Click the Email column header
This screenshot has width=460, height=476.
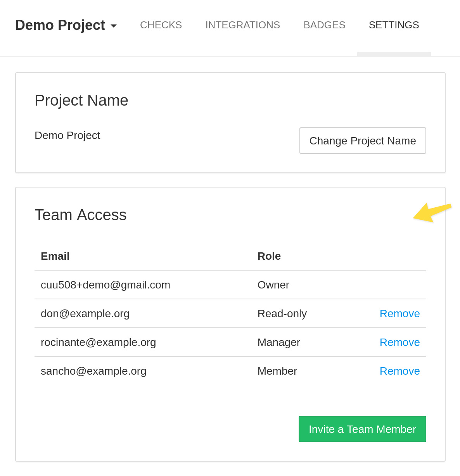coord(55,256)
